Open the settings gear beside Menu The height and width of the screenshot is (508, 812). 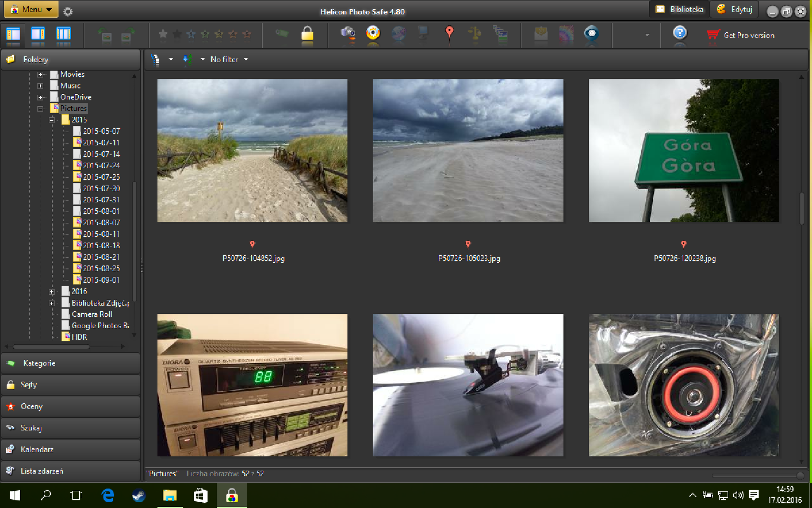pos(68,11)
